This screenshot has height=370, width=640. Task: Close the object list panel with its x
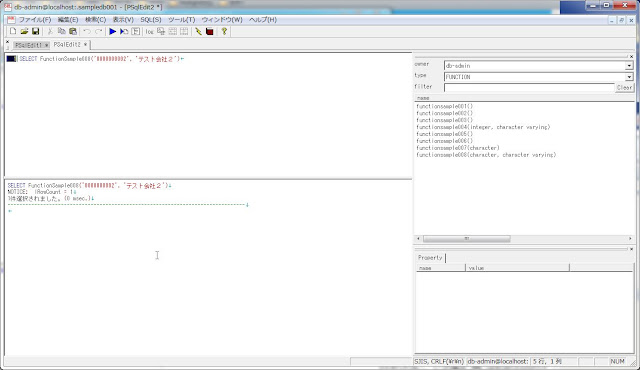pos(631,57)
